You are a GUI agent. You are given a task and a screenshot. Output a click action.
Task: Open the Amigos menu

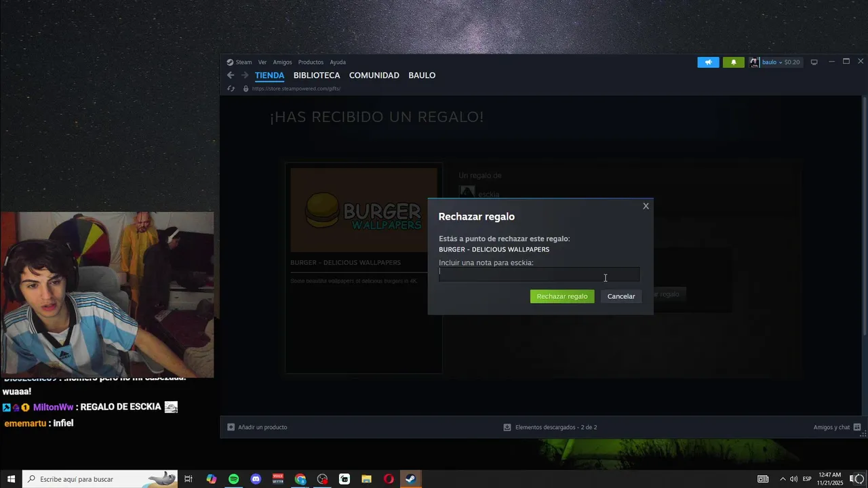tap(282, 62)
